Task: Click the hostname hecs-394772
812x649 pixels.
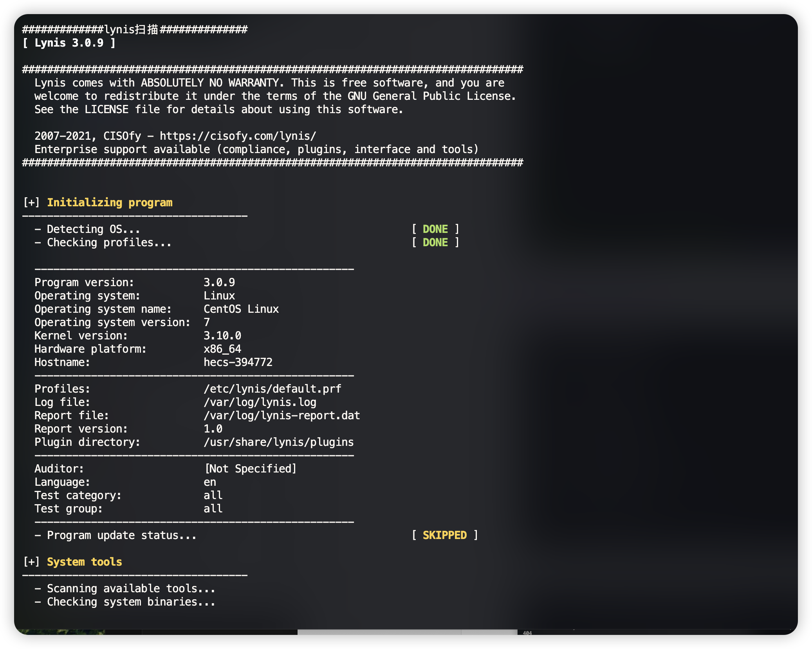Action: coord(238,362)
